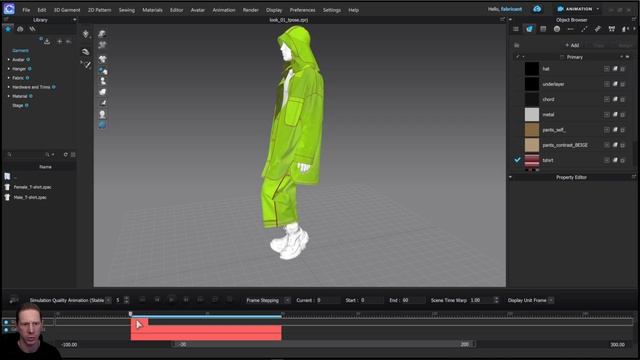Choose the topmost avatar-display icon in the viewport strip
This screenshot has height=360, width=640.
point(102,33)
